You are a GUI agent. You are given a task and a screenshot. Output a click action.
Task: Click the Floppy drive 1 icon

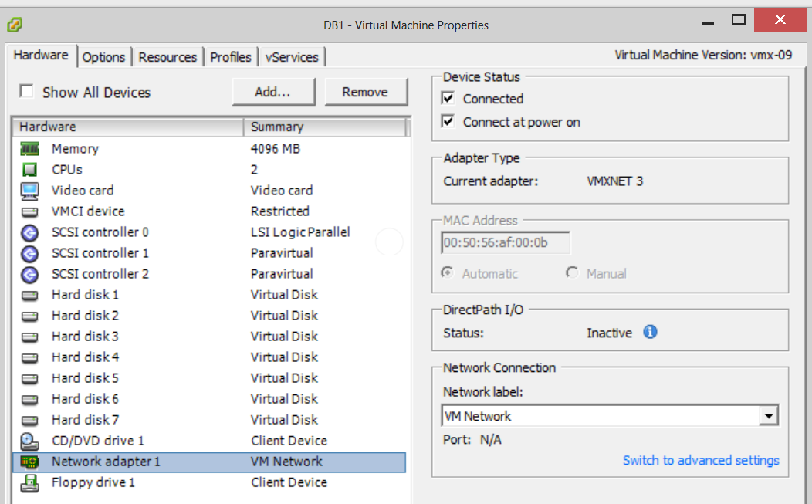click(29, 482)
